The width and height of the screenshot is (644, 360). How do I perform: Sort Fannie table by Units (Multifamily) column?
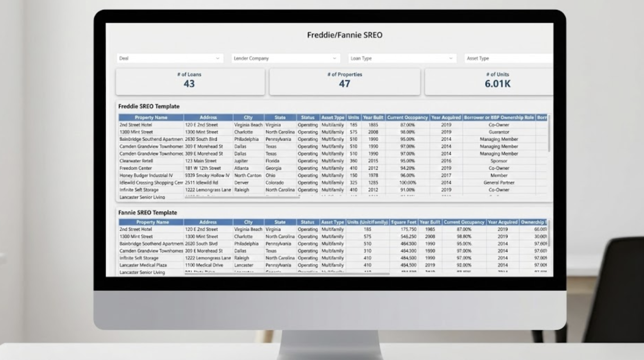(x=367, y=222)
